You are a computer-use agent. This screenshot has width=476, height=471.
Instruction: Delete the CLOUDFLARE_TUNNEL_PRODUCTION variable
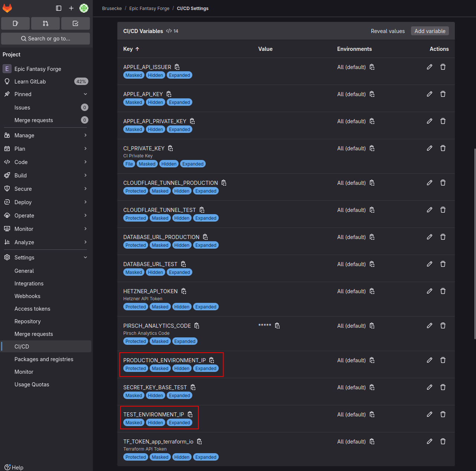click(x=443, y=183)
